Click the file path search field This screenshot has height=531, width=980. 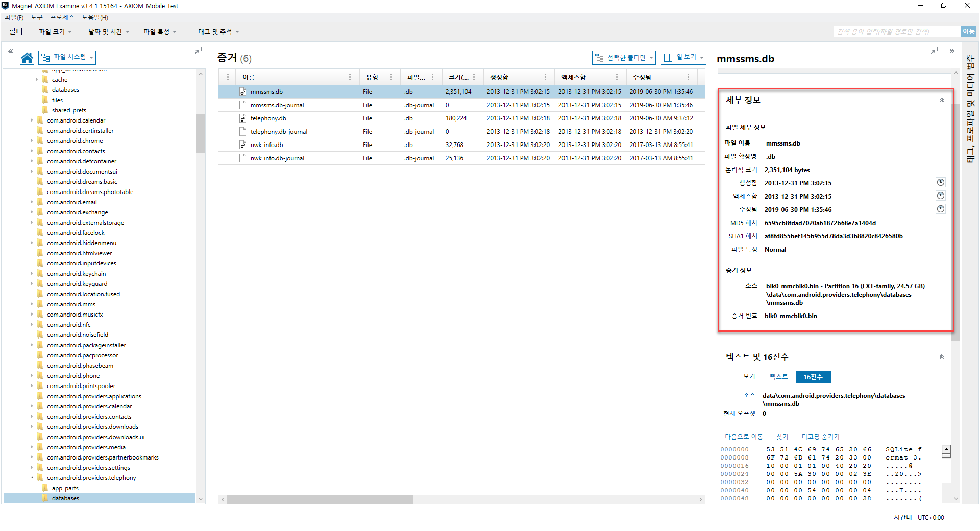pyautogui.click(x=897, y=32)
